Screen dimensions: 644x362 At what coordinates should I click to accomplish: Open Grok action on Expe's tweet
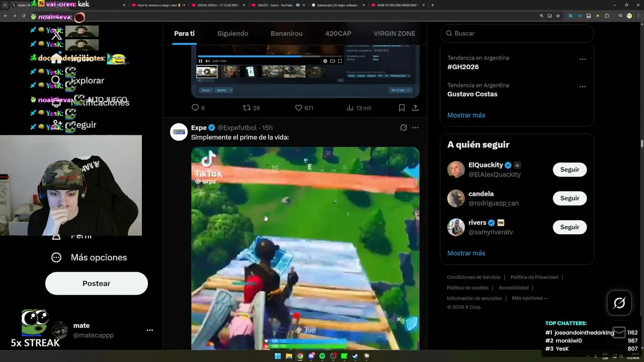(404, 128)
